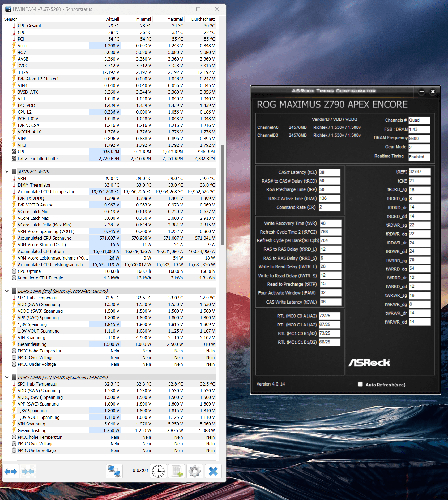Toggle the Auto Refresh(sec) checkbox

(x=360, y=384)
